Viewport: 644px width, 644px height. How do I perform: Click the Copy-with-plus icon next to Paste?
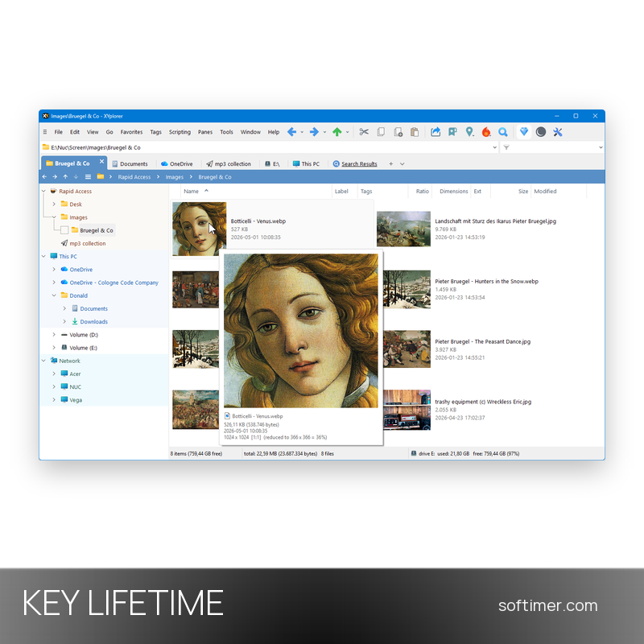398,132
